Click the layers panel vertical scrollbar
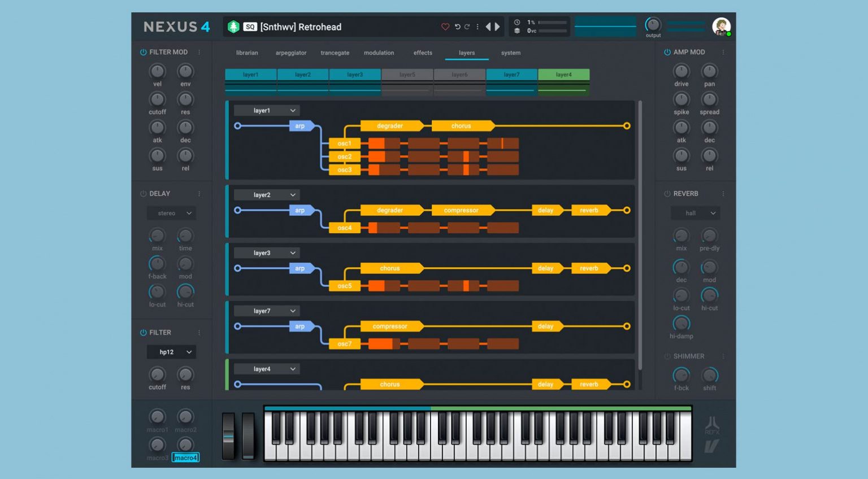Image resolution: width=868 pixels, height=479 pixels. pyautogui.click(x=640, y=234)
